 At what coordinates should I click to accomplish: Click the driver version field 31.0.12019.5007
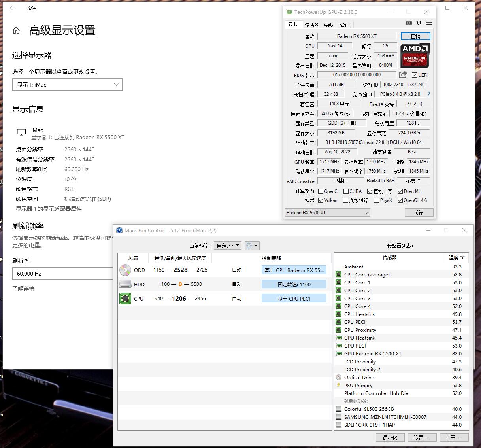373,142
